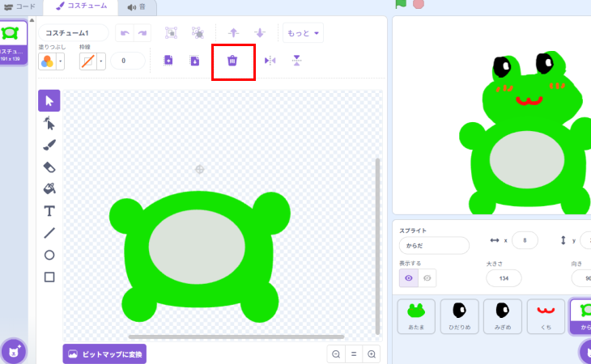Hide the sprite with crossed-eye toggle
The image size is (591, 364).
coord(427,278)
